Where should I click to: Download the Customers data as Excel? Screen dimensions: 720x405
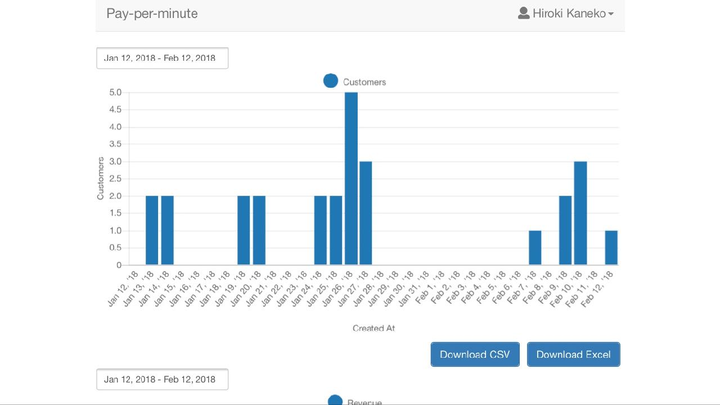pos(573,354)
